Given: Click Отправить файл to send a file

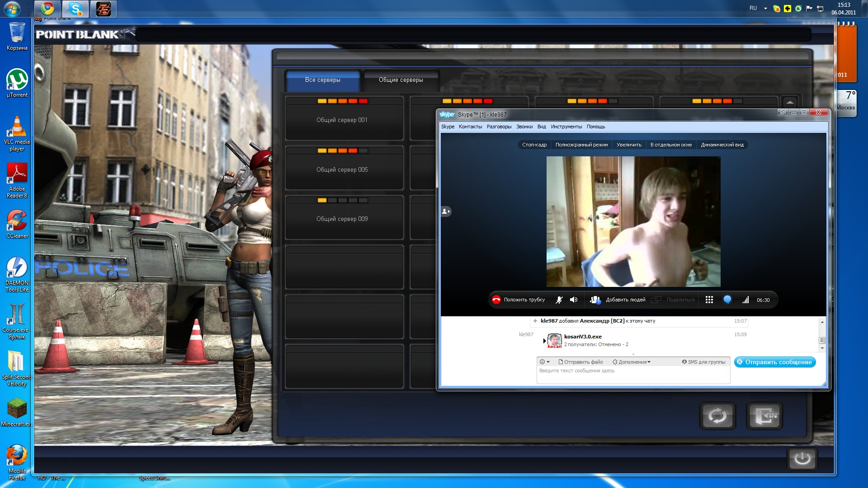Looking at the screenshot, I should 580,362.
